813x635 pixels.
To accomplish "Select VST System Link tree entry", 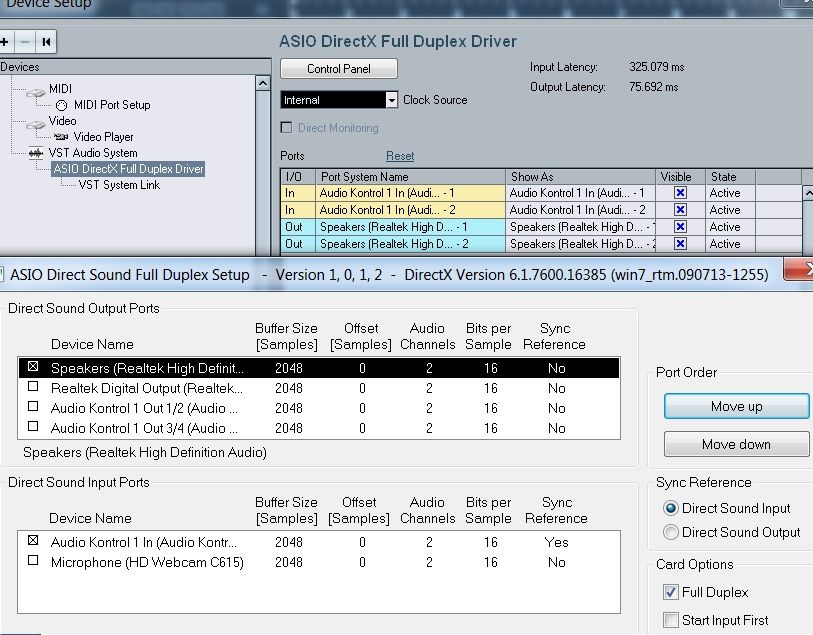I will click(119, 185).
